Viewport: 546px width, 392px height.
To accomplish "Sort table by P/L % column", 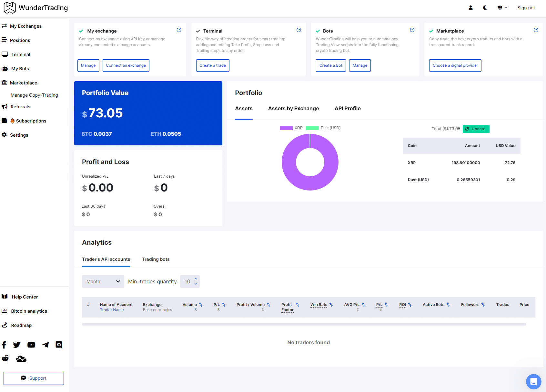I will pos(386,305).
